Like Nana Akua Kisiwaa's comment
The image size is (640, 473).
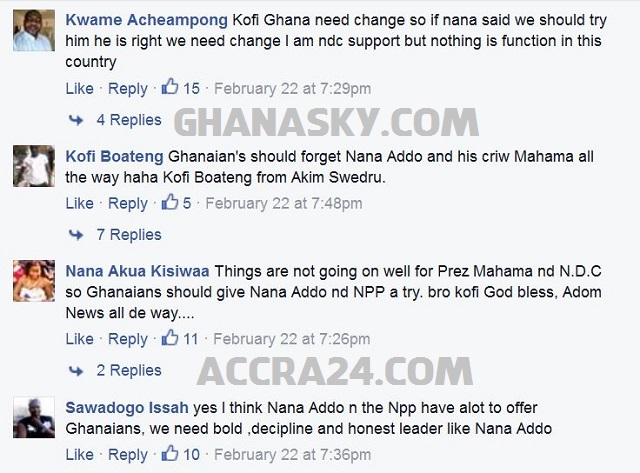coord(80,339)
